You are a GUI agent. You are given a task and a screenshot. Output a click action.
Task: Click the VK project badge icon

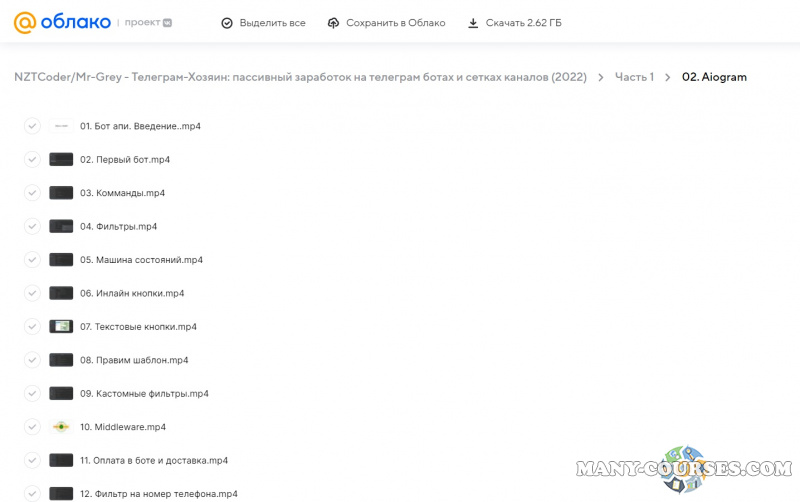[168, 22]
